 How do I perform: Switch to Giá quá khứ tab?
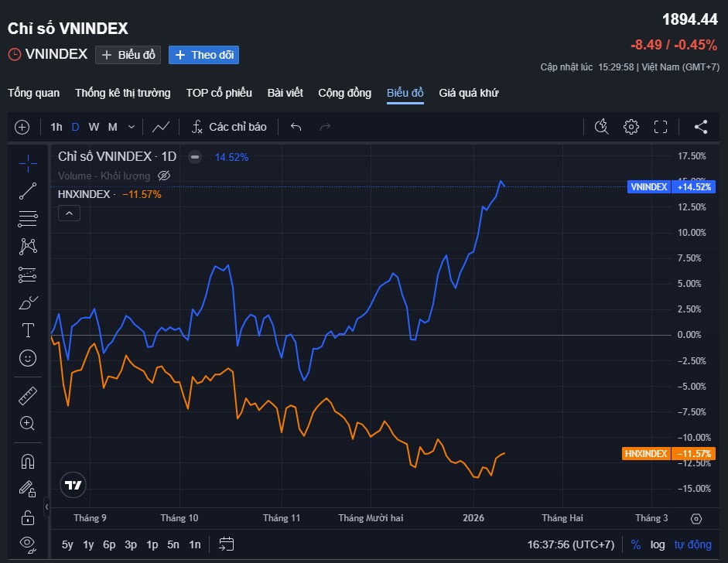(469, 93)
